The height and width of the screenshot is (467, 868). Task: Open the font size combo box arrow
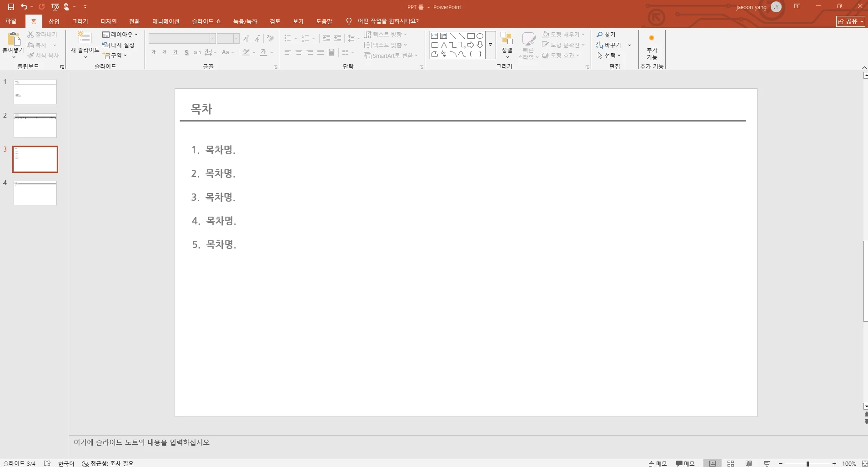tap(236, 38)
